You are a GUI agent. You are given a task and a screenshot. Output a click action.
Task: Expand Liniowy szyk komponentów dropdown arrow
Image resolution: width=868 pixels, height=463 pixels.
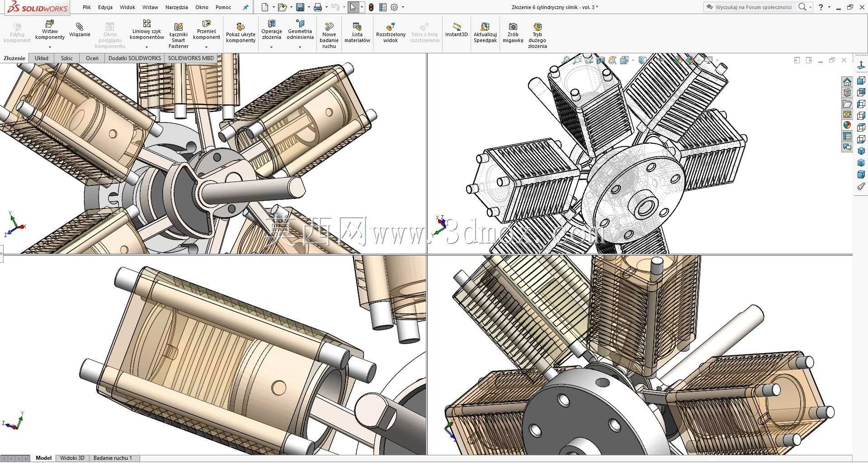146,47
